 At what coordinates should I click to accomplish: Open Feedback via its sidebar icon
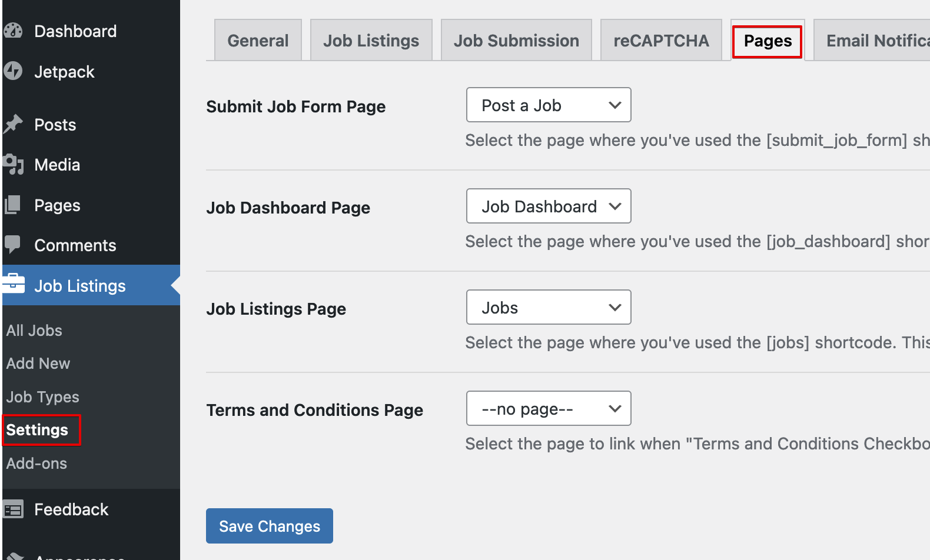[13, 509]
